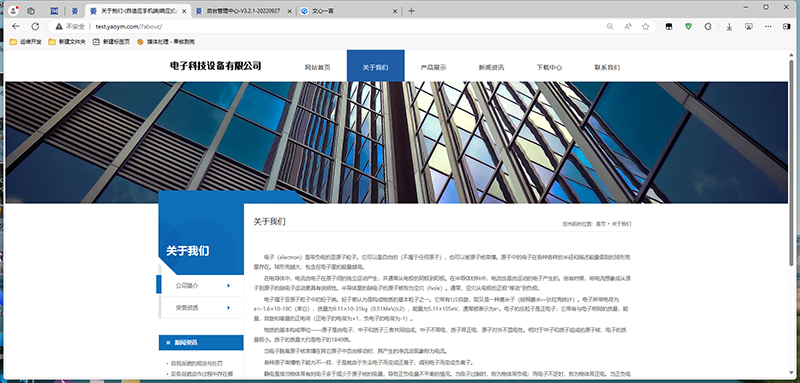The image size is (800, 383).
Task: Expand the 荣誉资质 sidebar arrow
Action: 229,308
